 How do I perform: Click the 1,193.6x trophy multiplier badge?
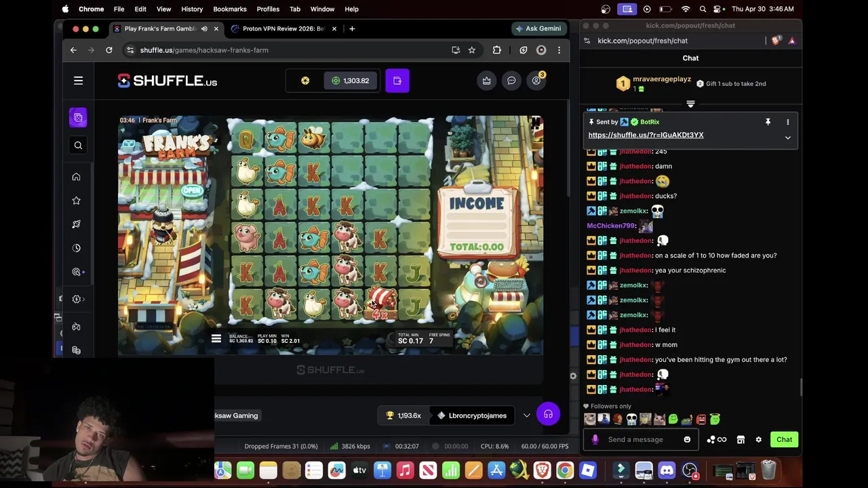pos(403,415)
